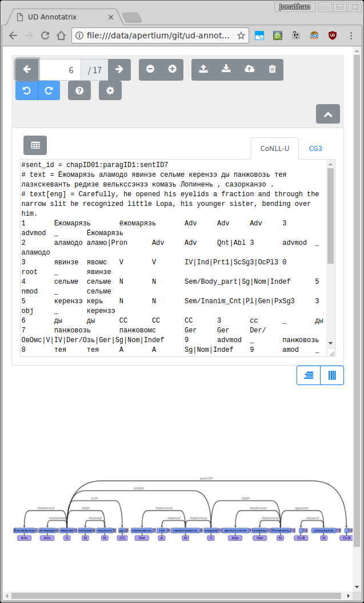
Task: Click the green circular refresh extension icon
Action: 278,36
